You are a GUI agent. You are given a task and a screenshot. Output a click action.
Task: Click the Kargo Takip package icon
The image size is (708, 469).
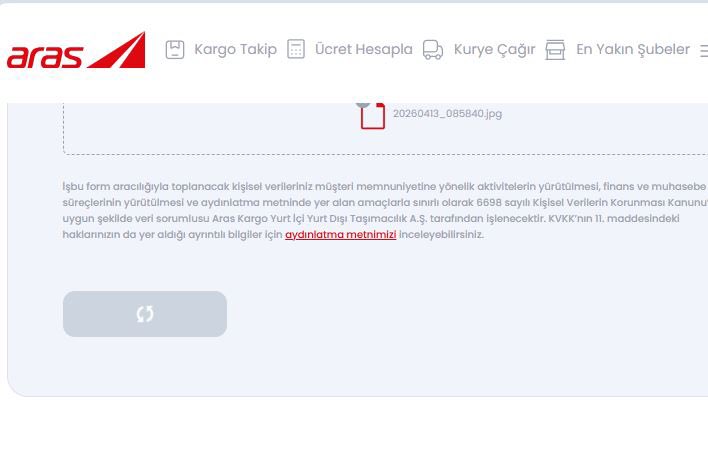pos(175,50)
